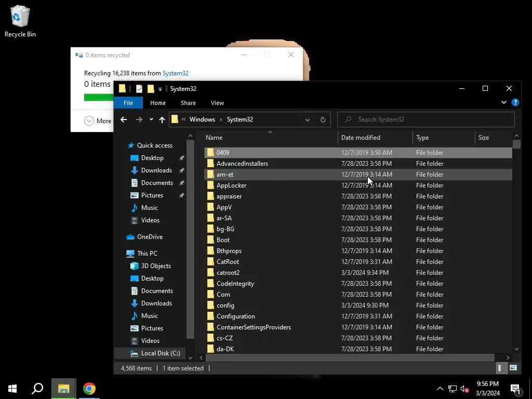Image resolution: width=532 pixels, height=399 pixels.
Task: Click Windows in the address breadcrumb
Action: click(x=202, y=119)
